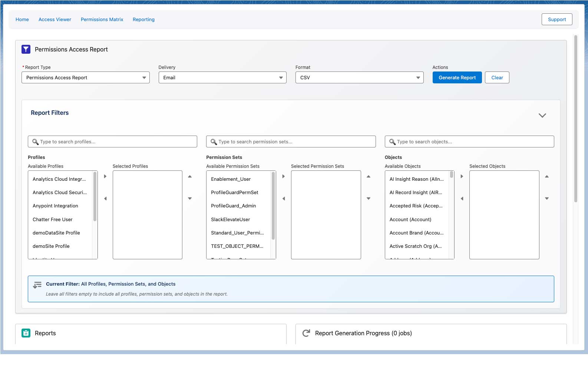The image size is (588, 366).
Task: Click the Clear button
Action: 497,77
